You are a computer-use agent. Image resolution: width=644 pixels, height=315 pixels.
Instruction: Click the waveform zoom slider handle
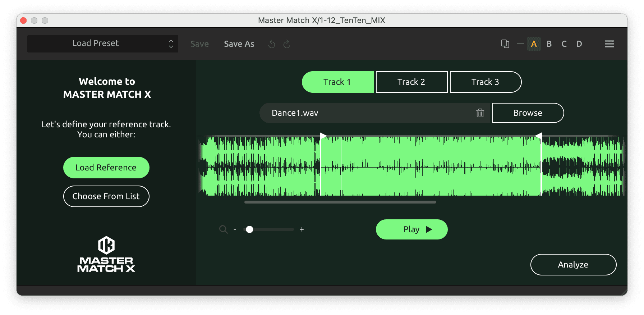point(249,229)
